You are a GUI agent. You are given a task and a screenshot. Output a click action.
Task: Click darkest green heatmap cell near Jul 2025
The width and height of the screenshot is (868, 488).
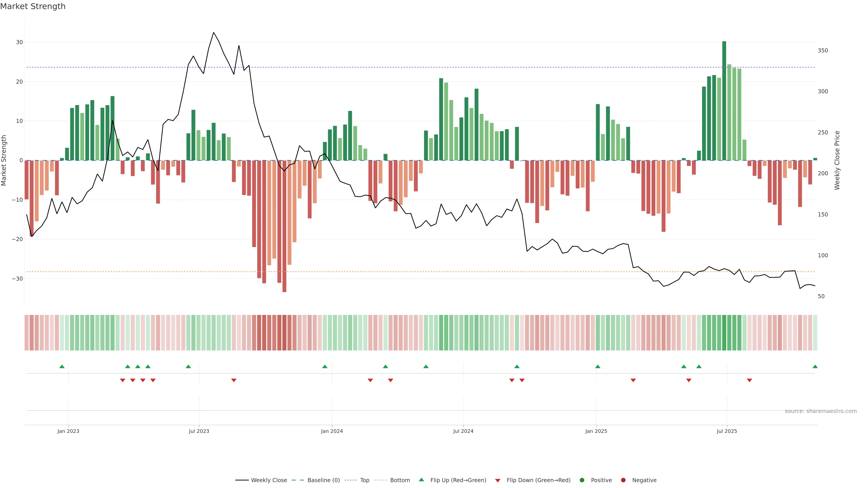pos(724,333)
